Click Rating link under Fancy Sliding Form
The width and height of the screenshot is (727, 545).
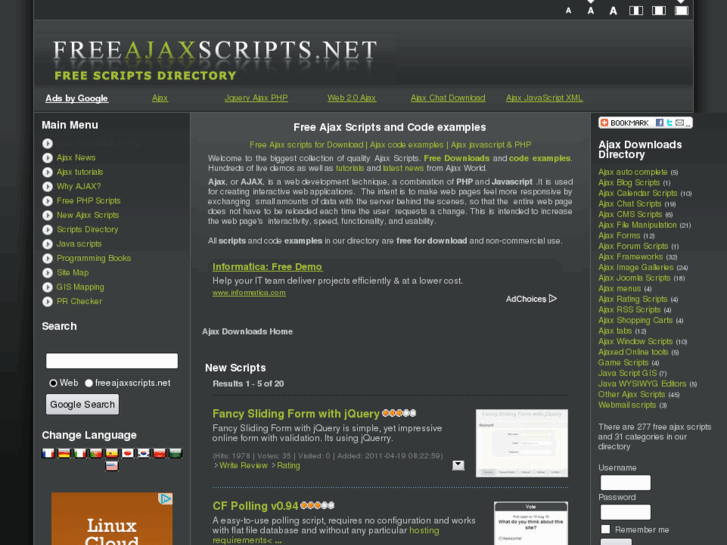click(288, 466)
